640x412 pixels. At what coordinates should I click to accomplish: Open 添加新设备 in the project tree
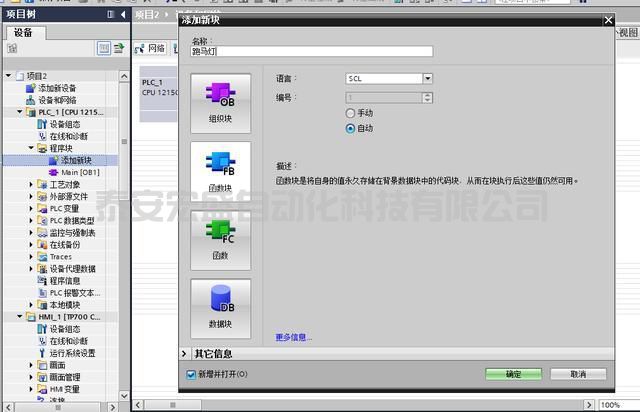[63, 88]
